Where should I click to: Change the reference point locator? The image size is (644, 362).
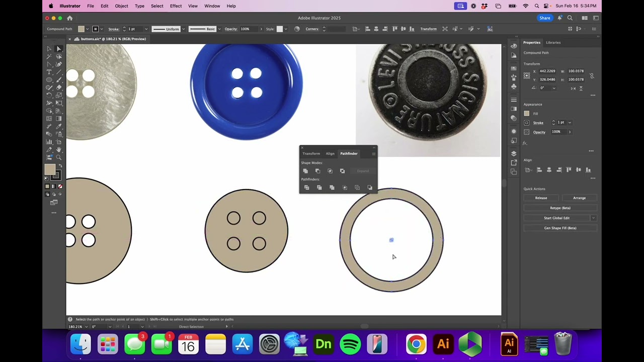(x=527, y=75)
